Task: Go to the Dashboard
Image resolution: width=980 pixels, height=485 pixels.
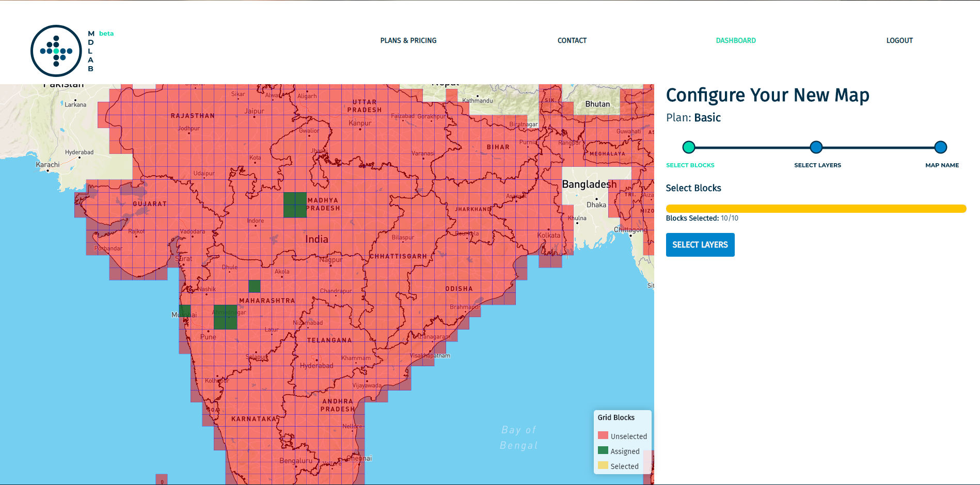Action: click(736, 40)
